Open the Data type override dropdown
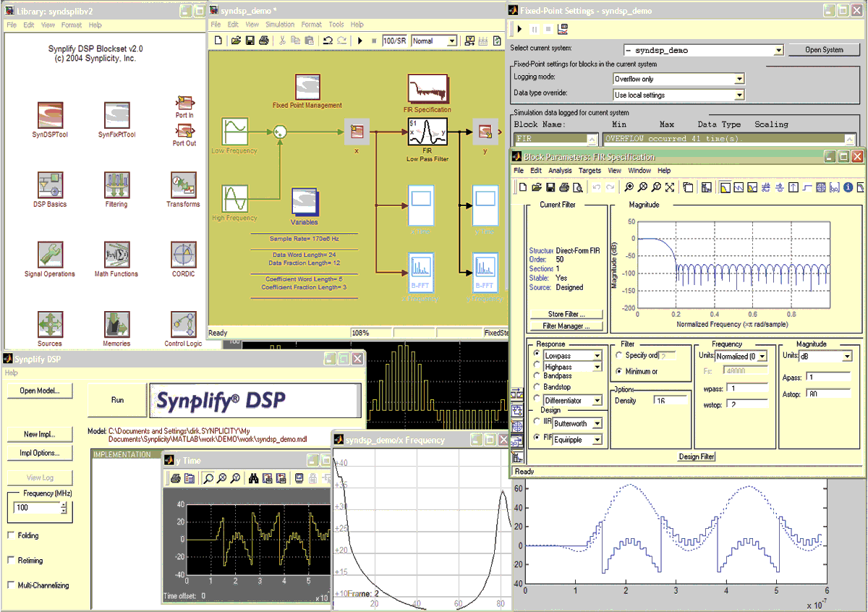Screen dimensions: 868x612 click(678, 95)
